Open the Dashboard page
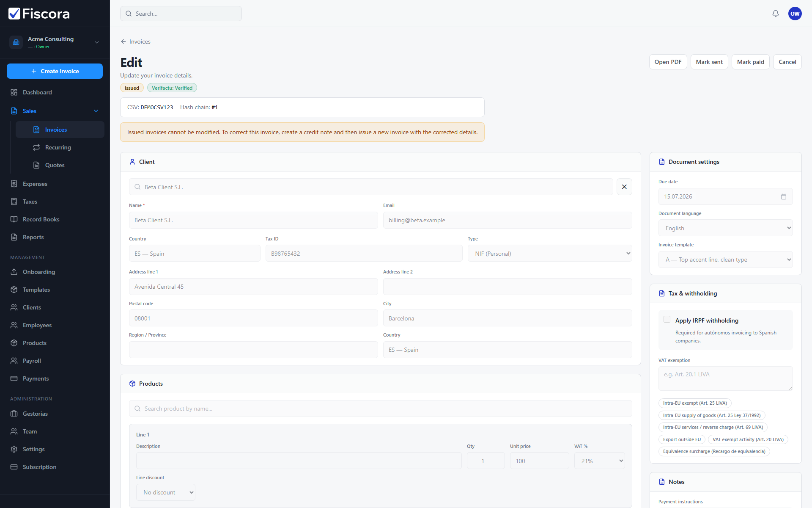 point(55,92)
